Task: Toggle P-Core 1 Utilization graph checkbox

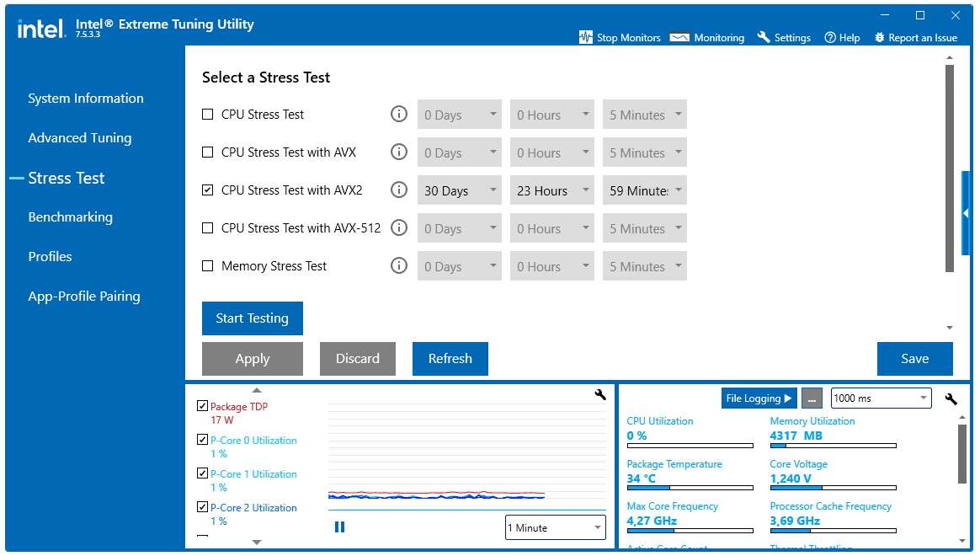Action: coord(202,473)
